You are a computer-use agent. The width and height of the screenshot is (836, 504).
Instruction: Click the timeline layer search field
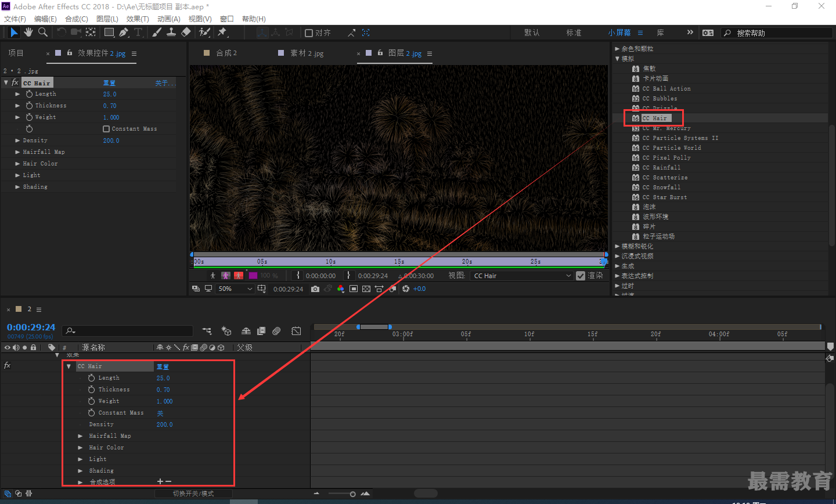(x=128, y=331)
